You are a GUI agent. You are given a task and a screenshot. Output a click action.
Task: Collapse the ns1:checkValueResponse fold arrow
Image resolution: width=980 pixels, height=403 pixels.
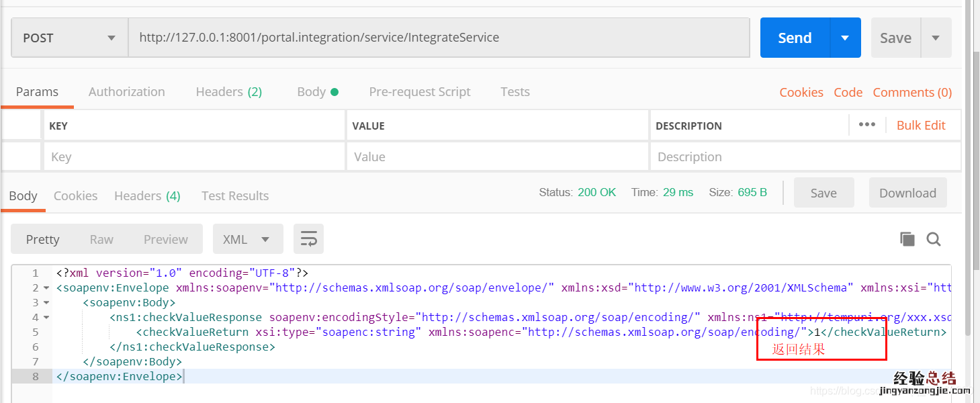point(46,318)
